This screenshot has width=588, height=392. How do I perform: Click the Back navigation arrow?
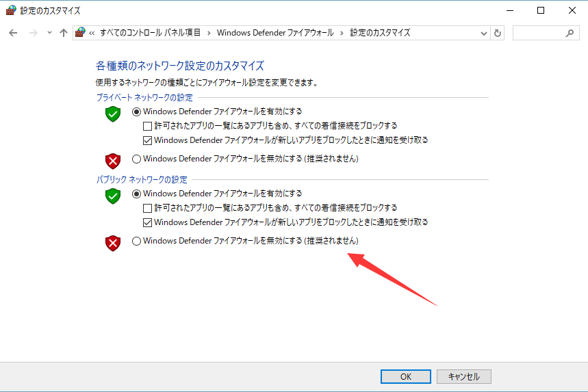(13, 33)
